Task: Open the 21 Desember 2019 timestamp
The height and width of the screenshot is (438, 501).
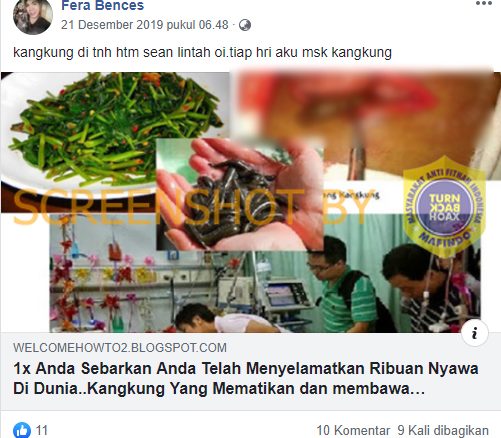Action: (x=145, y=25)
